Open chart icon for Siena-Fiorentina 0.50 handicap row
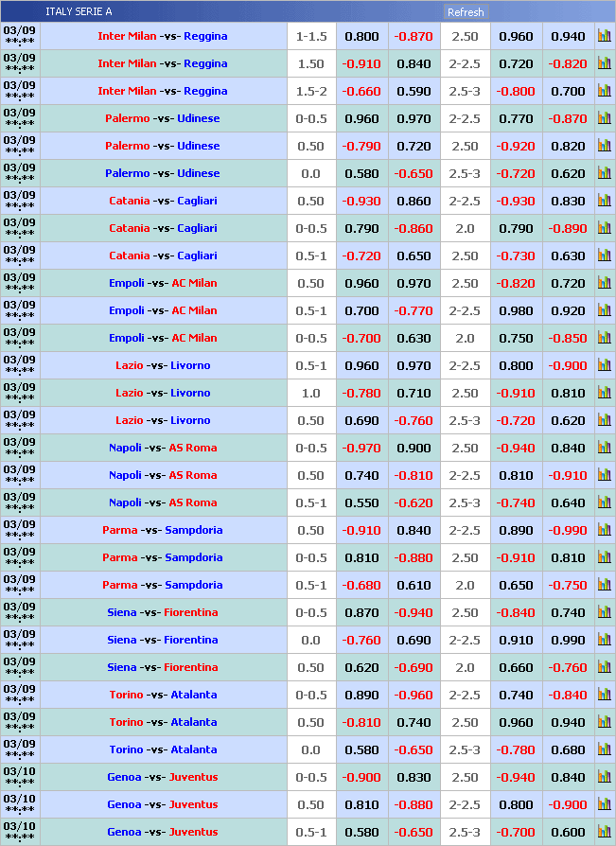The height and width of the screenshot is (846, 616). (x=604, y=666)
